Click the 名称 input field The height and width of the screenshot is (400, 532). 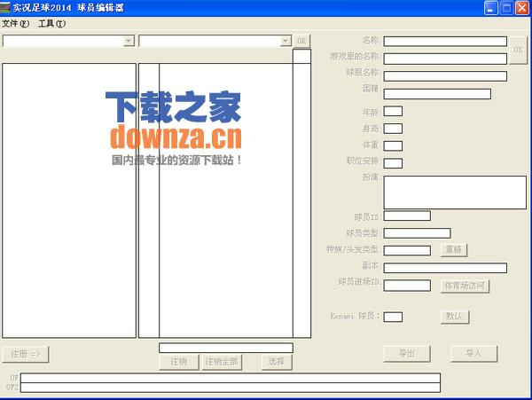(445, 41)
